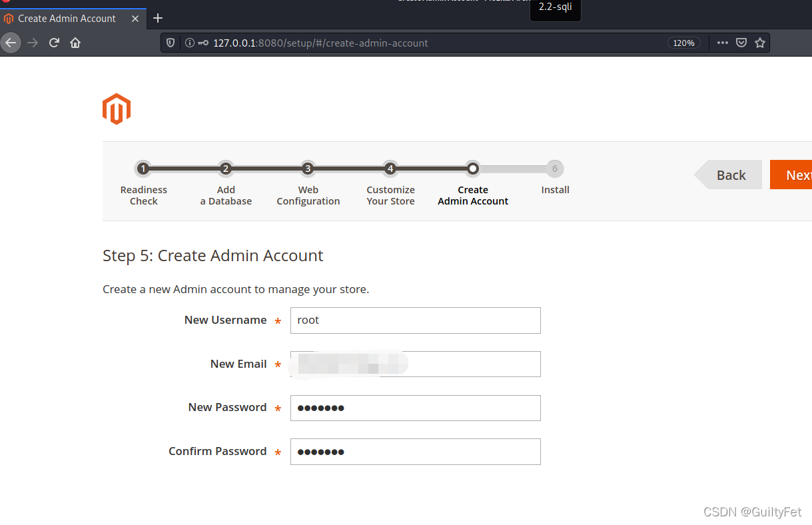Select the Customize Your Store step
The image size is (812, 525).
[390, 169]
